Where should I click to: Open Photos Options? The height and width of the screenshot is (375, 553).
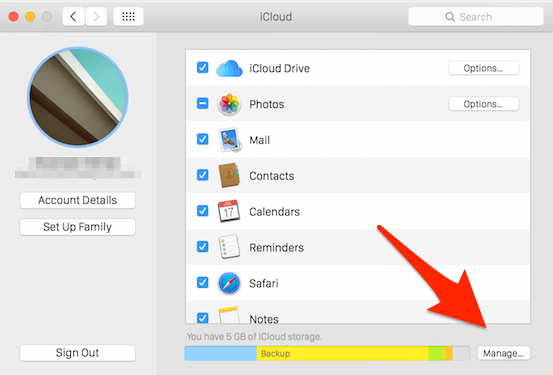pyautogui.click(x=484, y=104)
